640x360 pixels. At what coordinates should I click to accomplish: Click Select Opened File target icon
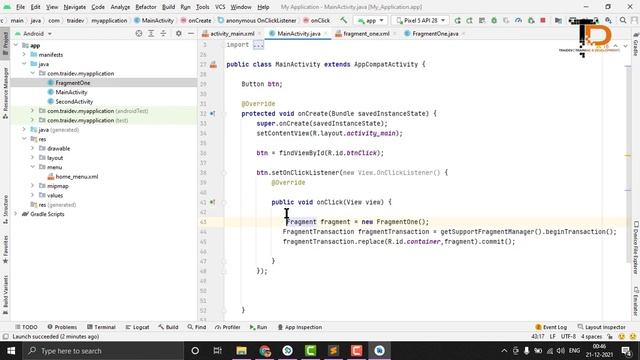pos(139,33)
